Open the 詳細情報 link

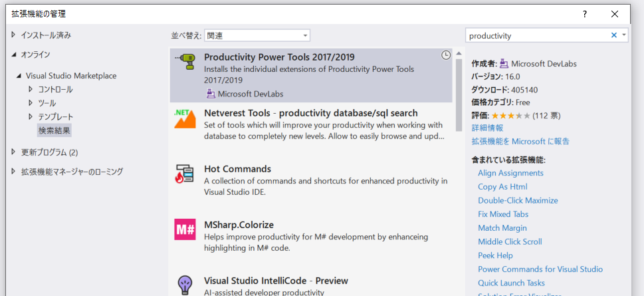tap(488, 128)
